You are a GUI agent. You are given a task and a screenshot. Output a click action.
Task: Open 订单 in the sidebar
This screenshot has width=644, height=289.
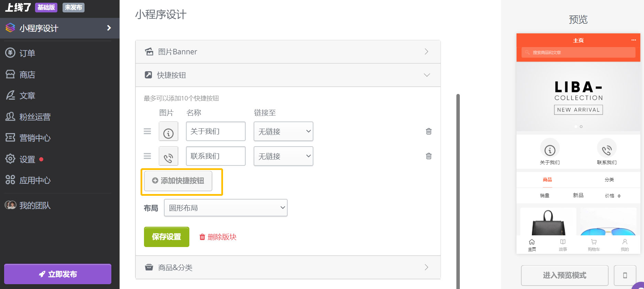[27, 53]
